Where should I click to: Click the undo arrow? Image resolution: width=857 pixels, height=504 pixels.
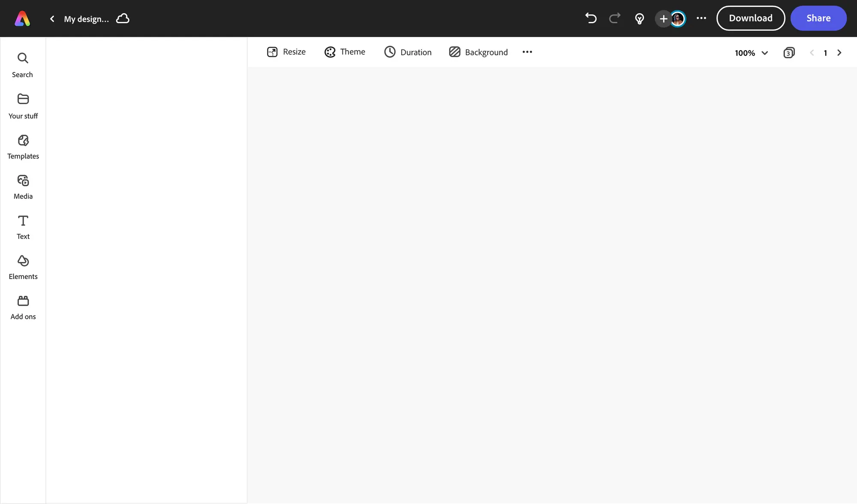click(591, 18)
